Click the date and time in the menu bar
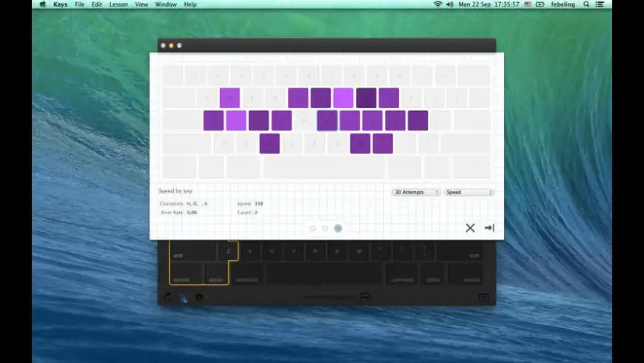 point(489,4)
